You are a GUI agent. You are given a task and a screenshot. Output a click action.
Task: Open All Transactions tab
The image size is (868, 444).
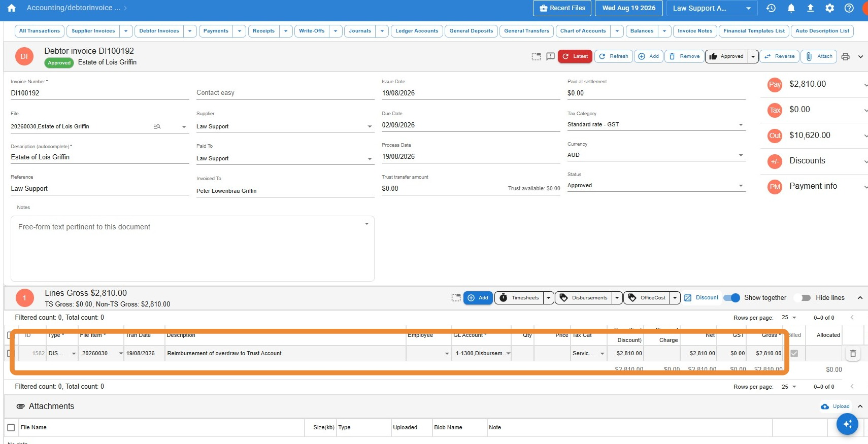[40, 31]
